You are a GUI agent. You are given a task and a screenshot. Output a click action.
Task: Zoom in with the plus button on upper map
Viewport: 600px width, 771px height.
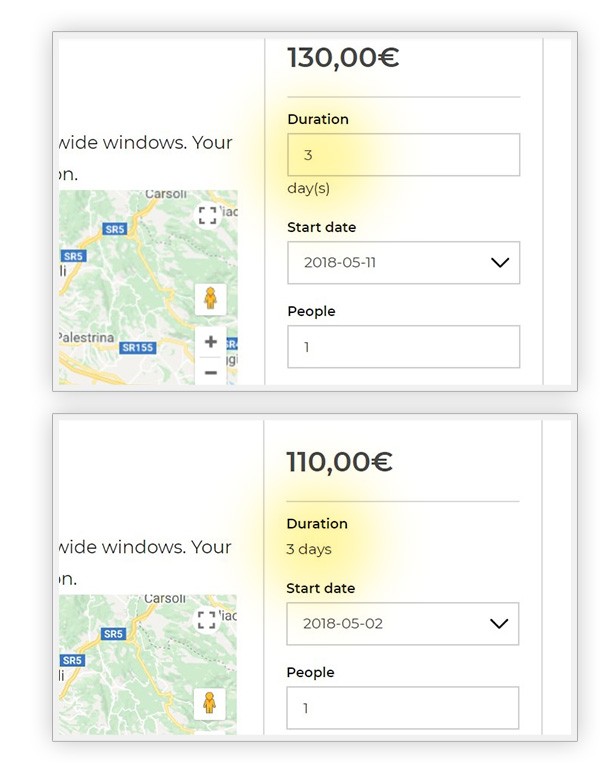pyautogui.click(x=210, y=342)
